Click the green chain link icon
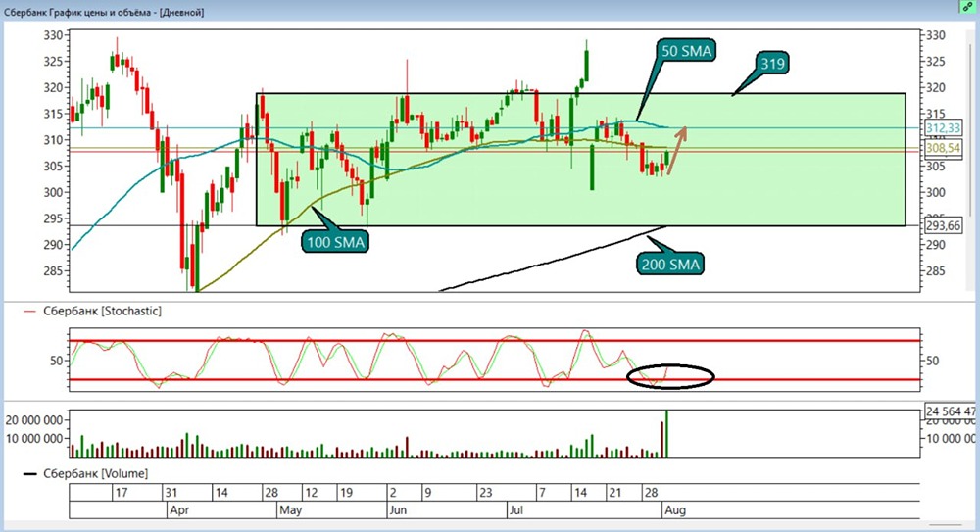Screen dimensions: 980x532 pos(967,6)
